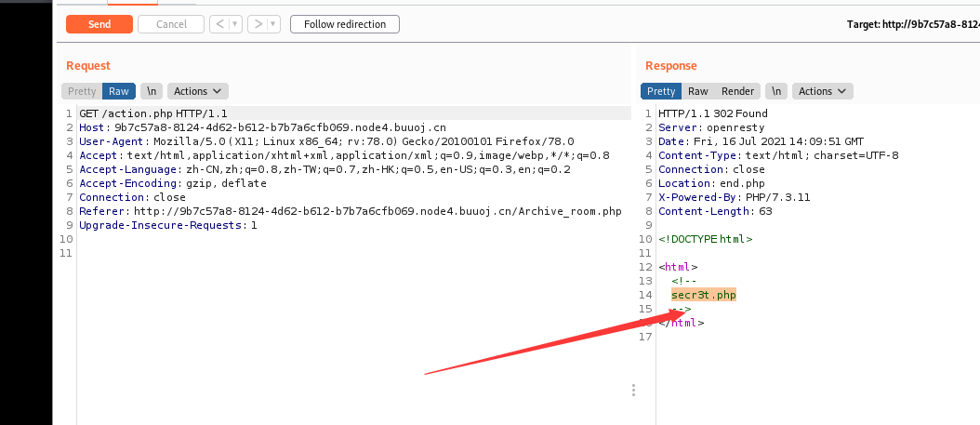This screenshot has height=425, width=980.
Task: Click the Referer header with Archive_room.php
Action: coord(351,211)
